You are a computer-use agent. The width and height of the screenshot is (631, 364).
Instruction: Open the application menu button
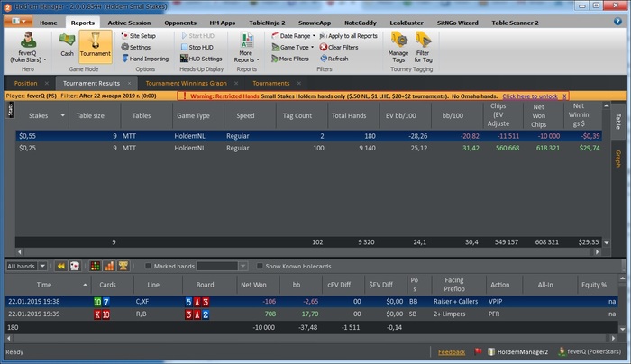coord(18,21)
